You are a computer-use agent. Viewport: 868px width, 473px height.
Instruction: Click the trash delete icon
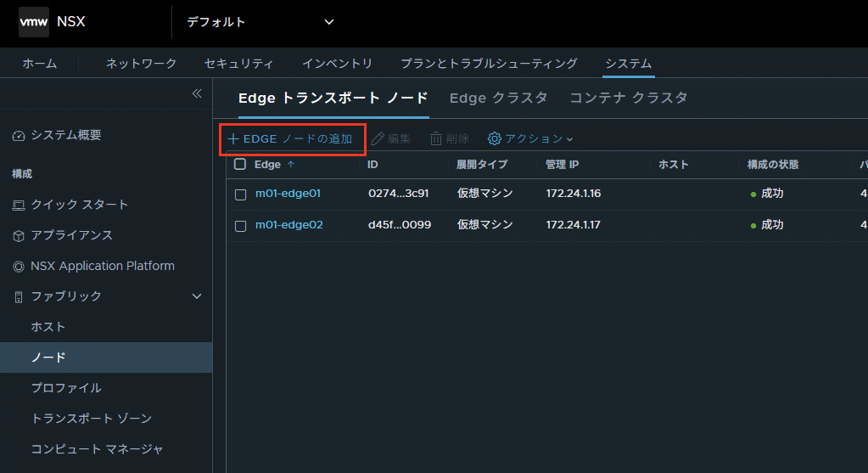click(435, 138)
